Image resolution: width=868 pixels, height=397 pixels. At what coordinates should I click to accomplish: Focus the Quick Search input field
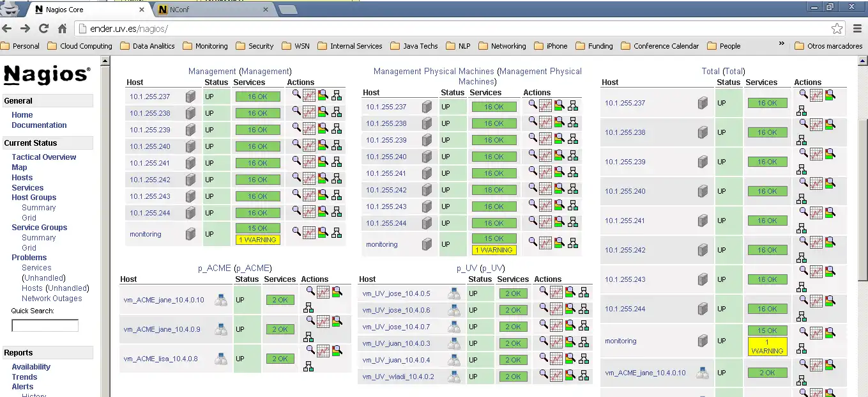(x=45, y=325)
